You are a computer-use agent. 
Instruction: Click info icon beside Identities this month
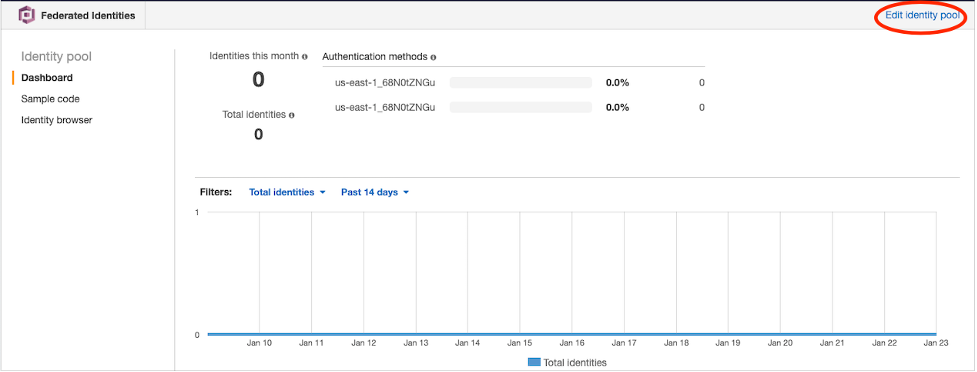pos(305,56)
